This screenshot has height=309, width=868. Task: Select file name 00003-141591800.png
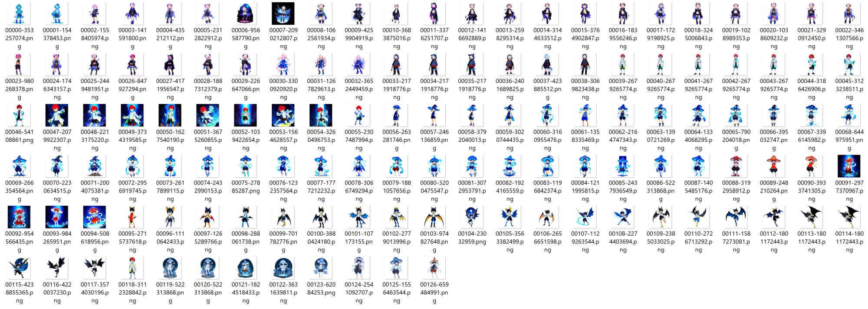(132, 38)
